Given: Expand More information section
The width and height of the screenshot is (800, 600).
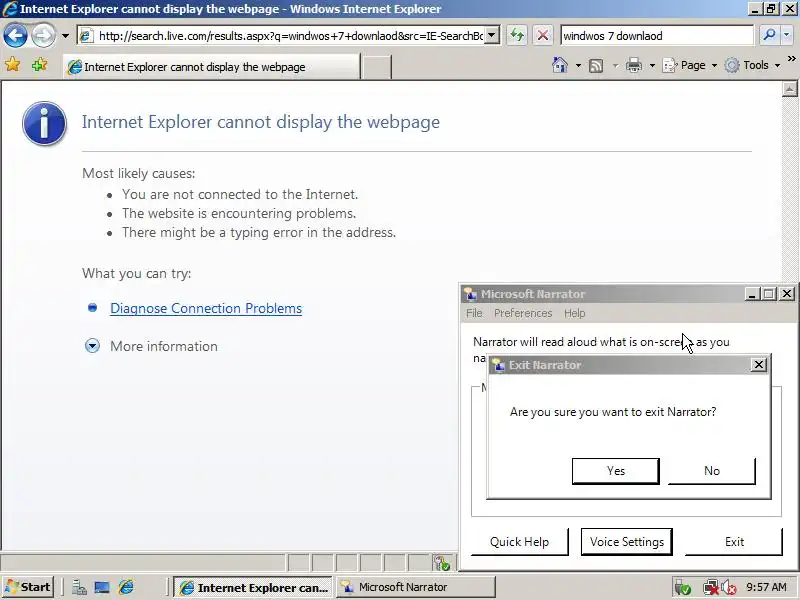Looking at the screenshot, I should (164, 346).
